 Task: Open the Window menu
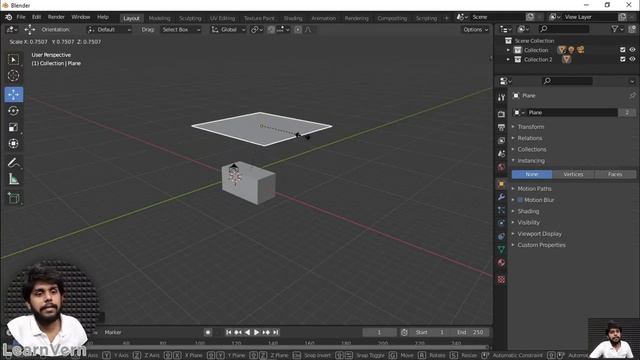[80, 17]
